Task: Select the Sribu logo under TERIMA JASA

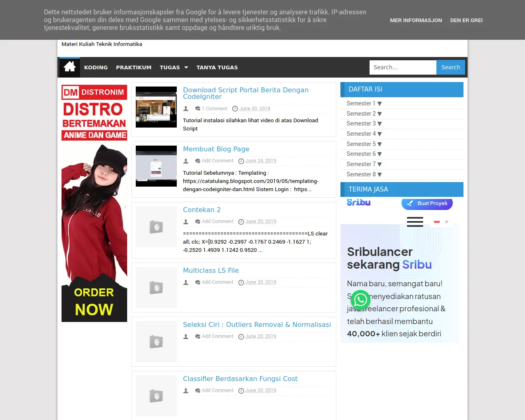Action: (358, 202)
